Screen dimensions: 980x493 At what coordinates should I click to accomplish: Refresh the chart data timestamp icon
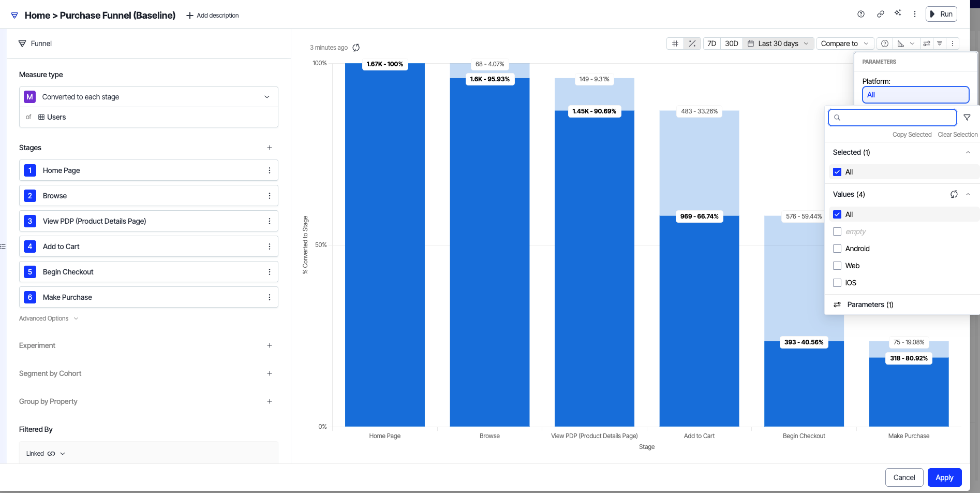point(356,48)
